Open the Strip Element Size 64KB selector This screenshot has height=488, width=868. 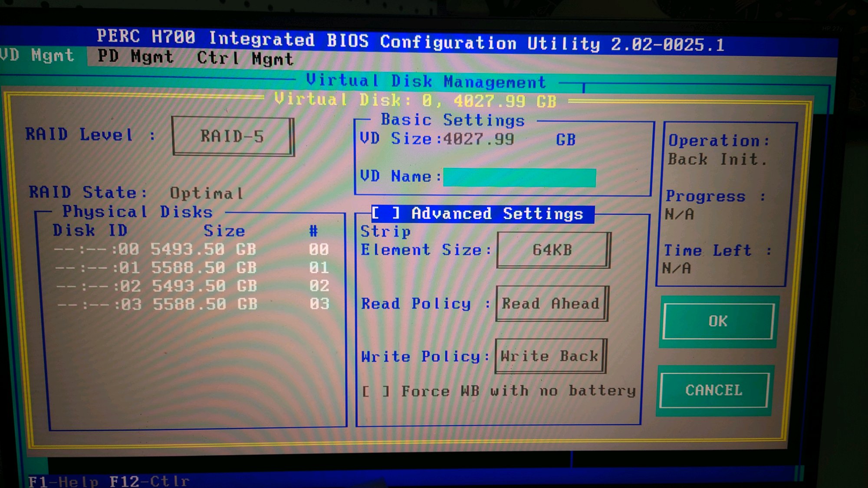[553, 250]
